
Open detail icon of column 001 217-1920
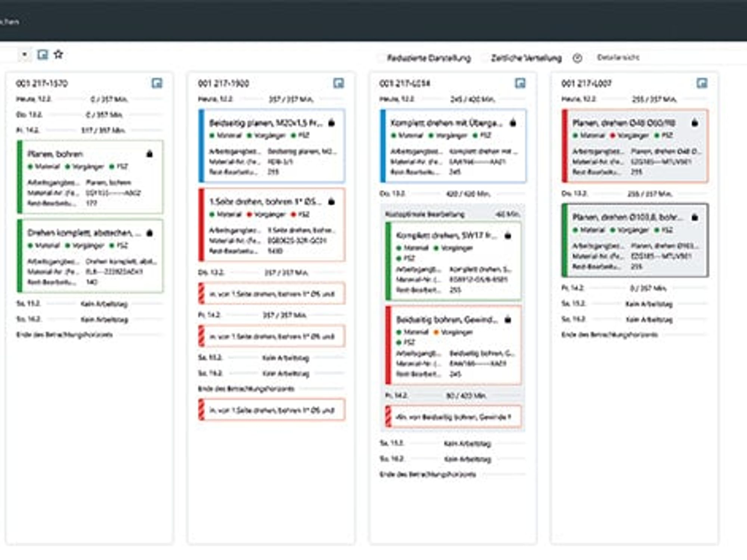[x=338, y=83]
